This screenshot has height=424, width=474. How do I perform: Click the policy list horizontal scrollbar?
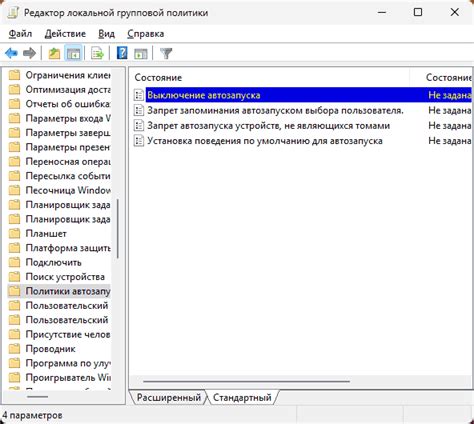click(x=246, y=381)
